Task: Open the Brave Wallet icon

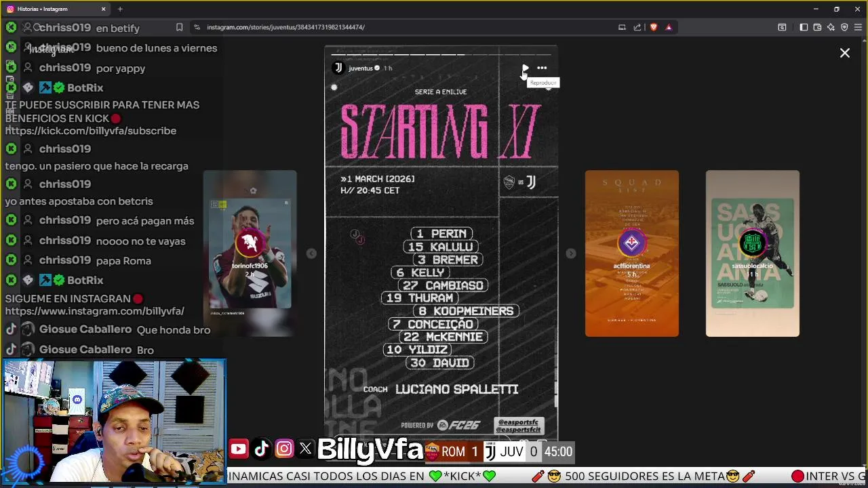Action: pos(817,27)
